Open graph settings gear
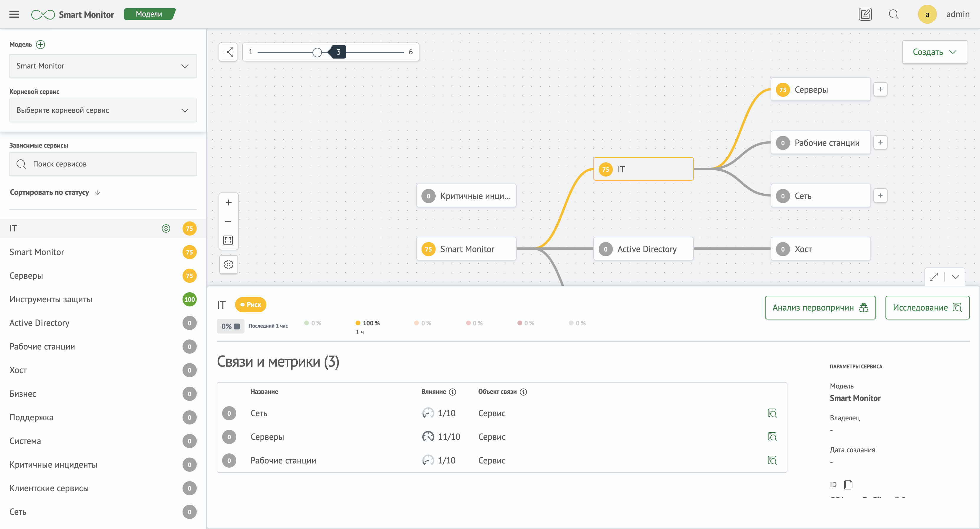This screenshot has height=529, width=980. coord(229,264)
